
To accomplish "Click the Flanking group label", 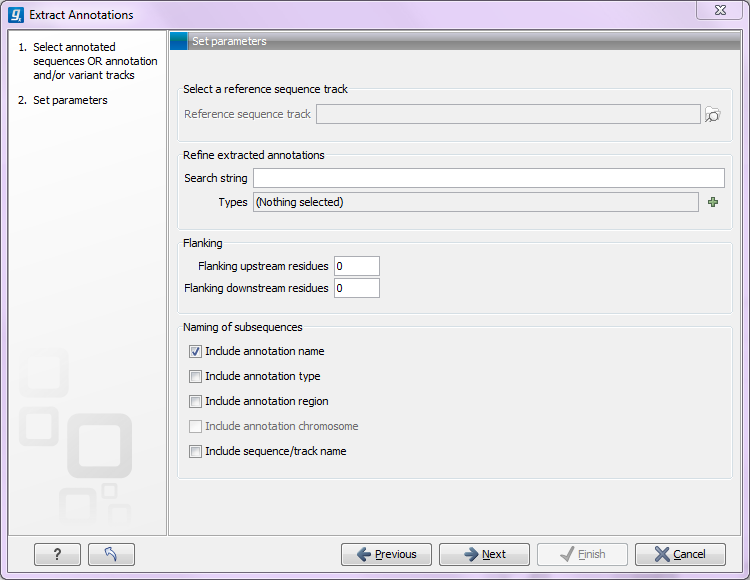I will pos(202,243).
